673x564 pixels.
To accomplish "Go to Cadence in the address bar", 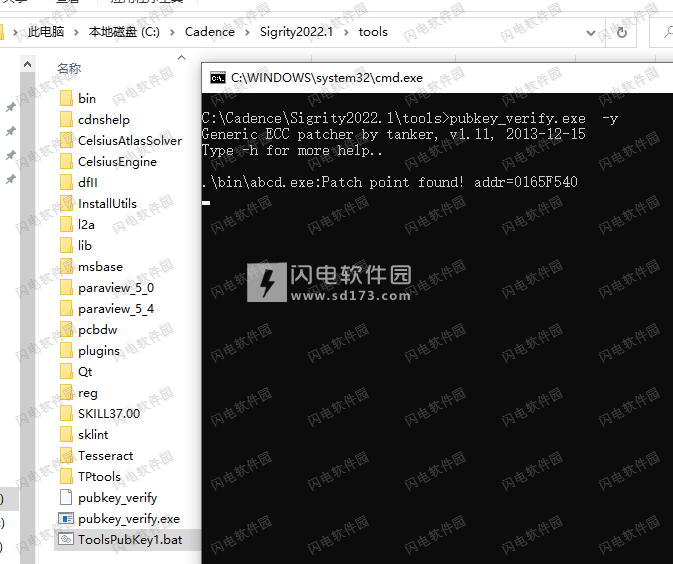I will click(x=210, y=32).
